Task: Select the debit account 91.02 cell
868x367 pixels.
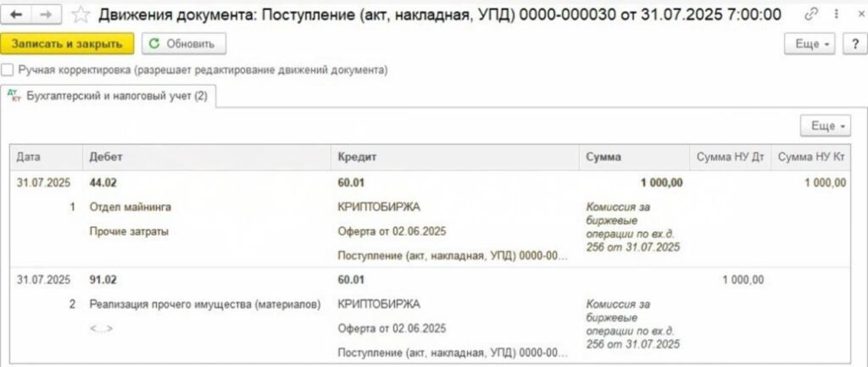Action: (103, 280)
